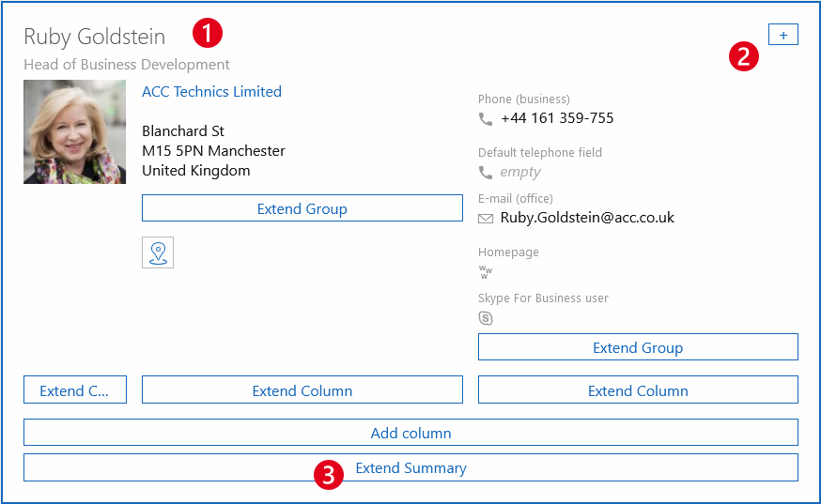
Task: Select the Head of Business Development subtitle
Action: (127, 65)
